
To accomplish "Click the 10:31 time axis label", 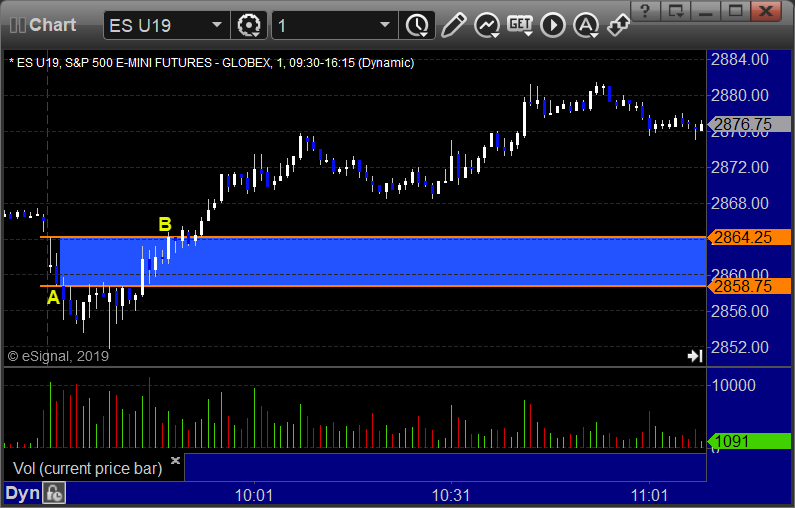I will (451, 495).
